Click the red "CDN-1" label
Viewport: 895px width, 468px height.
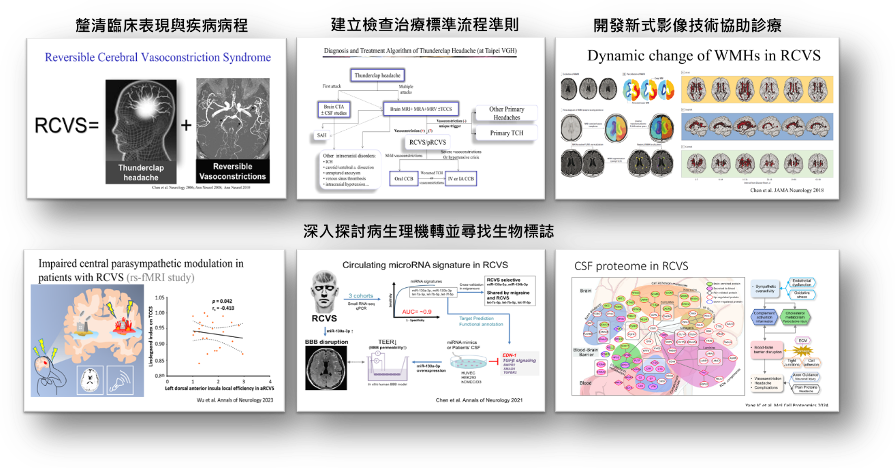point(509,355)
